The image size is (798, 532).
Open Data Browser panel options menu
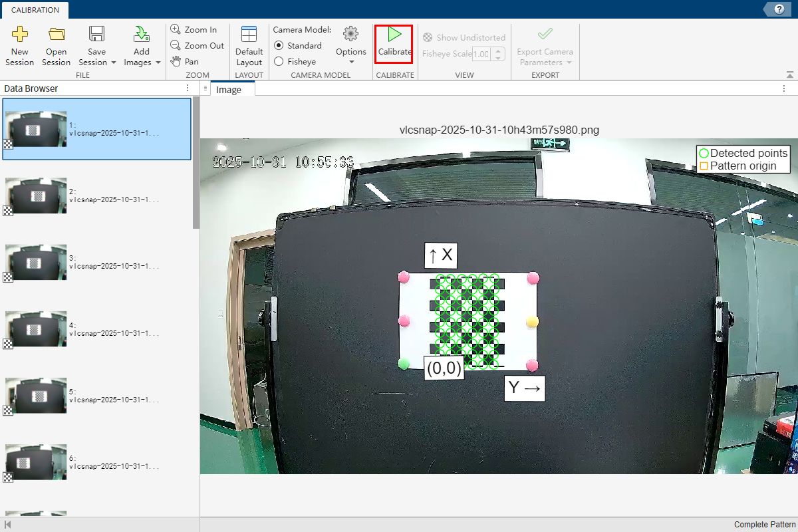pos(188,88)
